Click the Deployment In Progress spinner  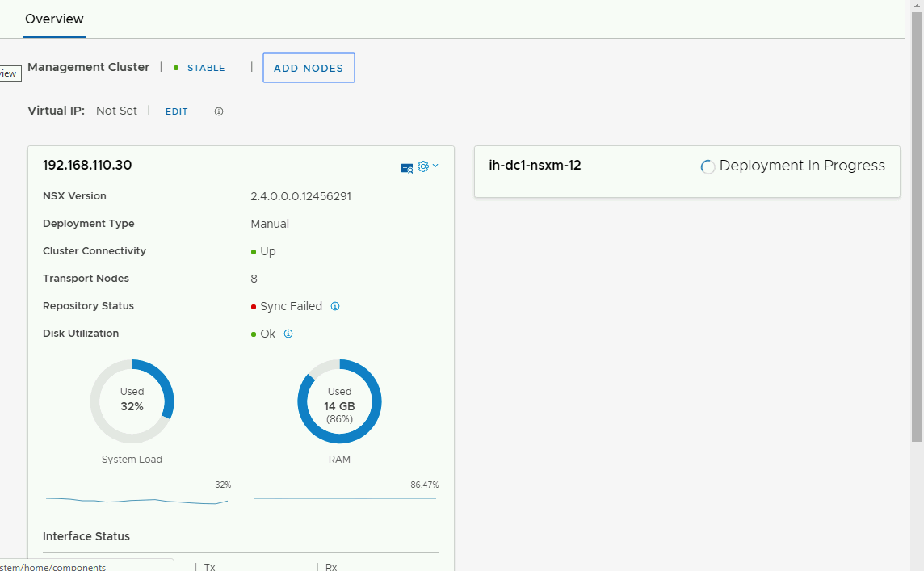point(708,167)
